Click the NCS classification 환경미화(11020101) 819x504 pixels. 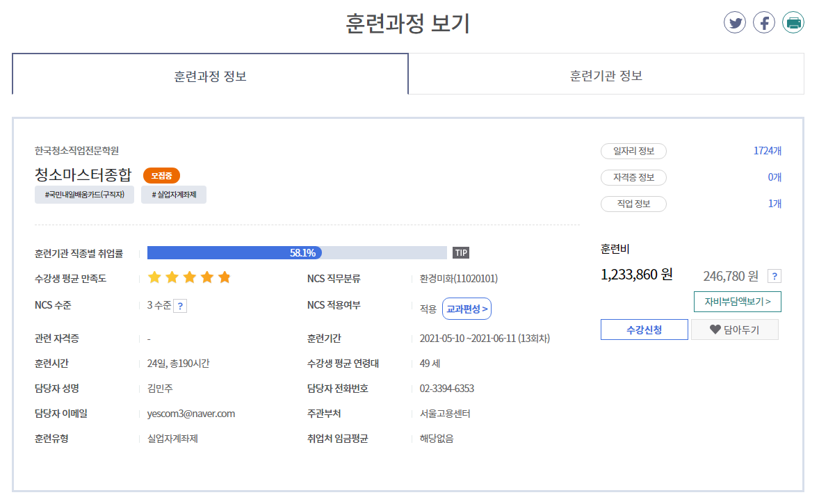tap(459, 279)
